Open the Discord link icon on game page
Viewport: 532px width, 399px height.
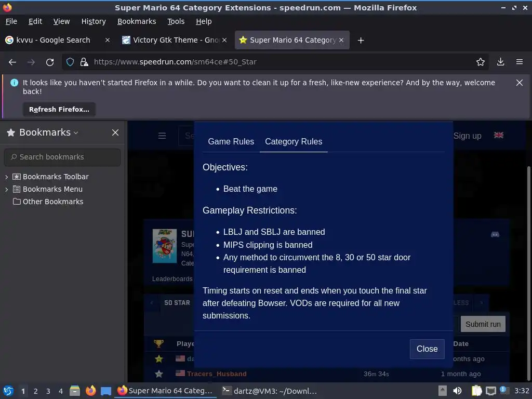click(495, 234)
